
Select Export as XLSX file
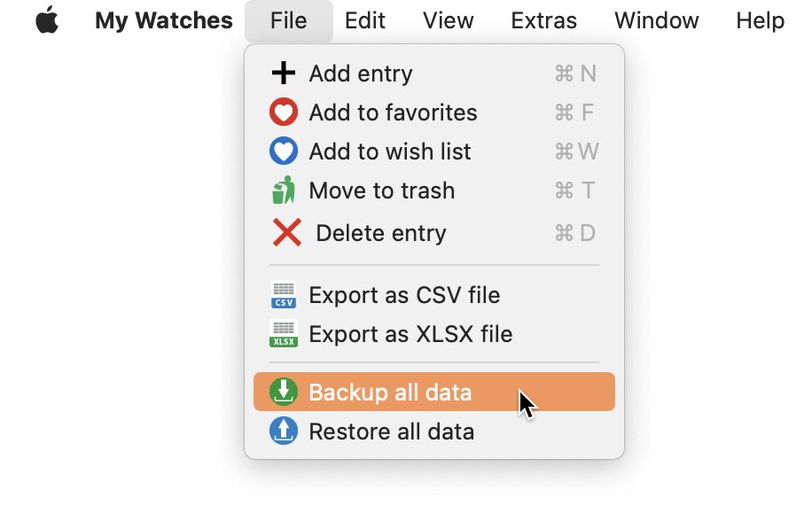pos(434,334)
